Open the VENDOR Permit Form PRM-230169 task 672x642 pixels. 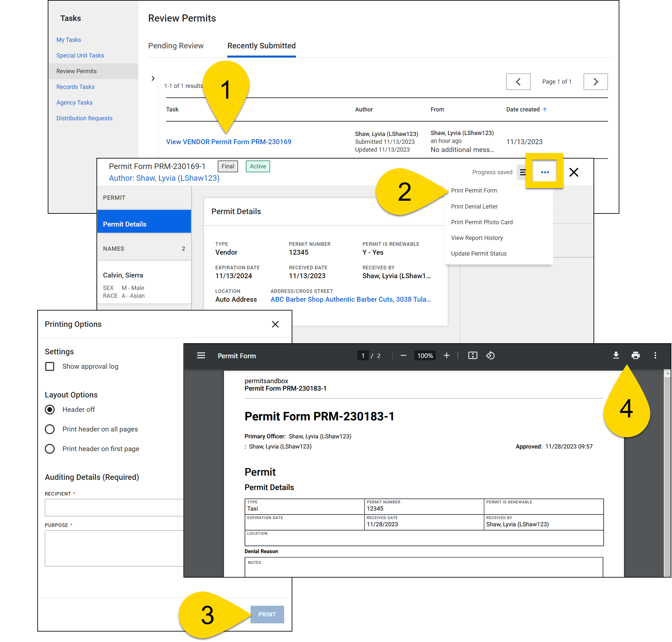pyautogui.click(x=228, y=141)
